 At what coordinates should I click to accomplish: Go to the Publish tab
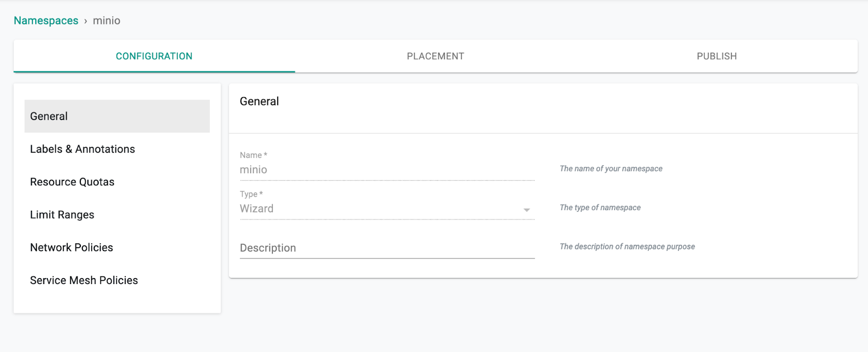[717, 56]
